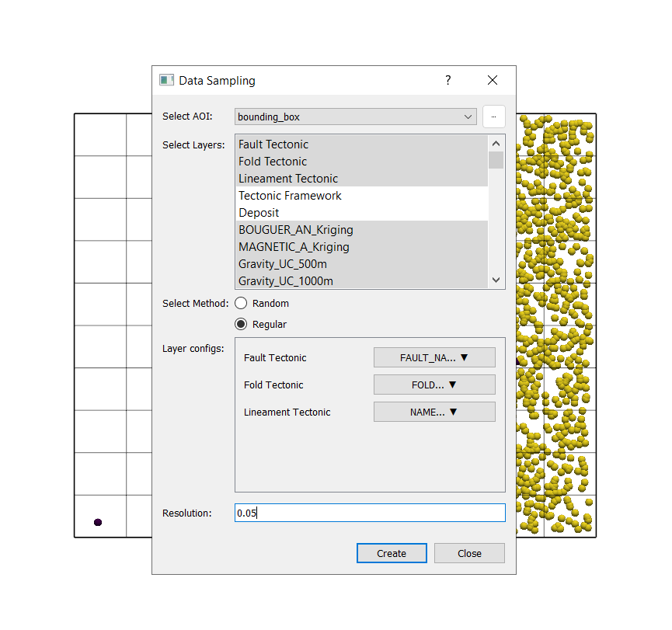Click the Resolution input field
Image resolution: width=672 pixels, height=630 pixels.
370,513
